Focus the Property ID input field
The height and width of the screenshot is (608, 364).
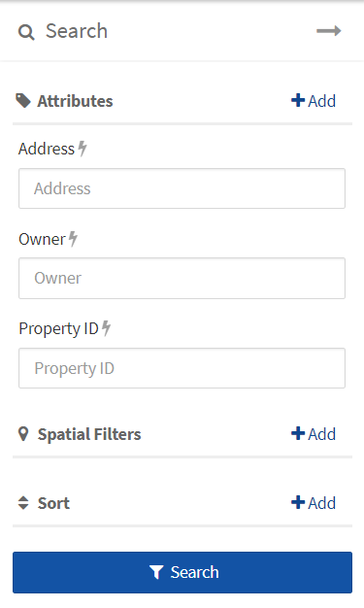[x=182, y=368]
